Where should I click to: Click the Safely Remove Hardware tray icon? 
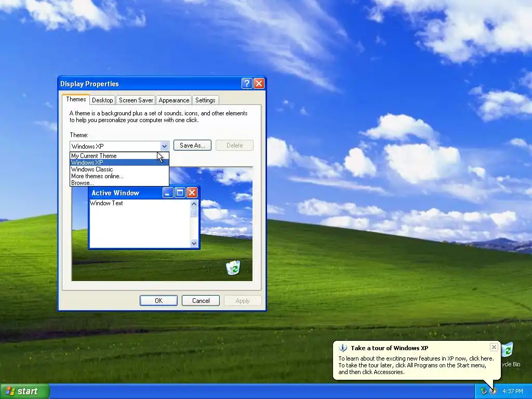tap(484, 391)
